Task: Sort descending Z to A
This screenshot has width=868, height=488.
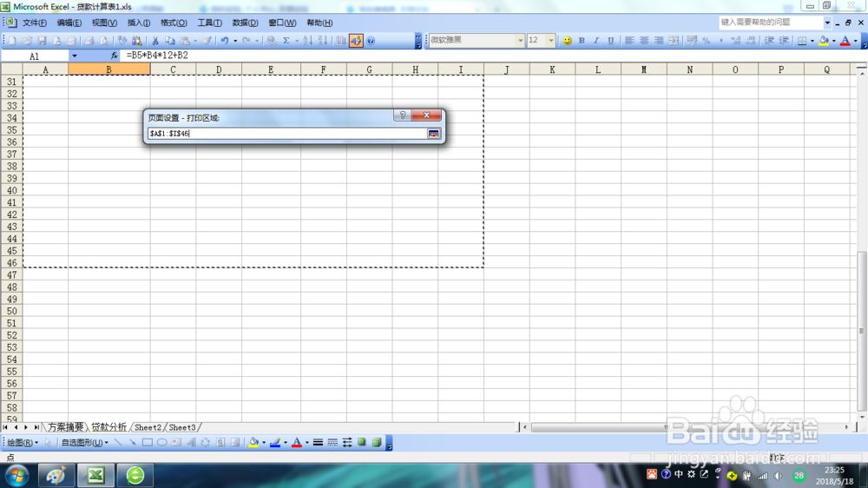Action: coord(323,41)
